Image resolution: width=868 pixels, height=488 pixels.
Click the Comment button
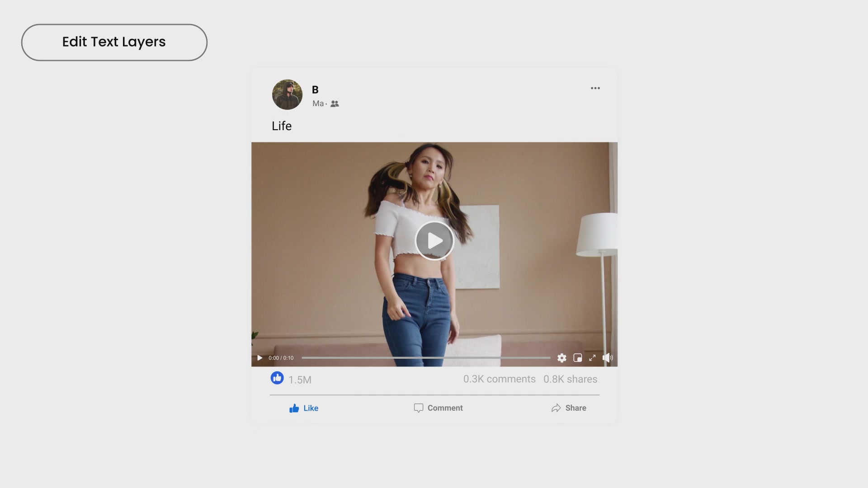pyautogui.click(x=438, y=408)
